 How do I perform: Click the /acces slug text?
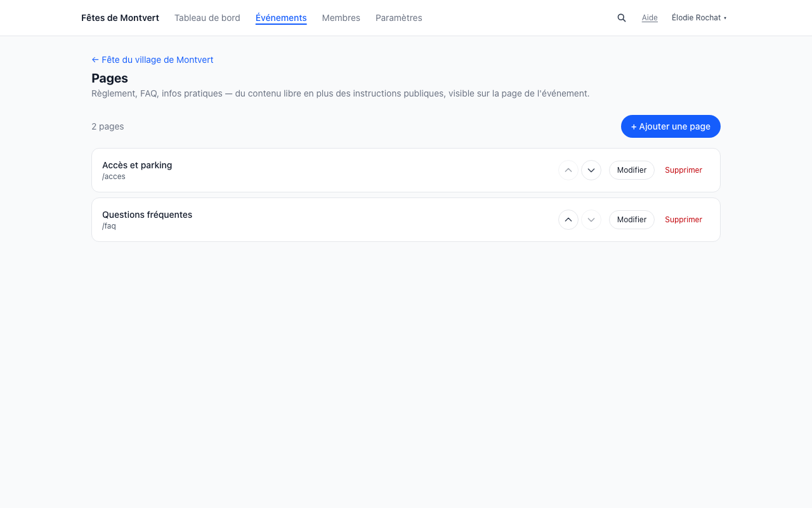point(114,177)
